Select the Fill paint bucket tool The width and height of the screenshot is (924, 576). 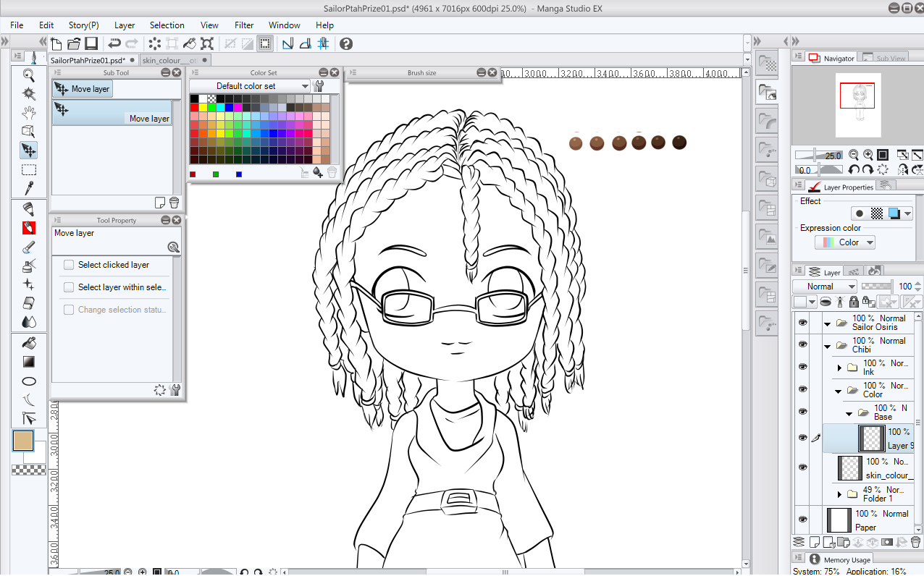point(29,342)
